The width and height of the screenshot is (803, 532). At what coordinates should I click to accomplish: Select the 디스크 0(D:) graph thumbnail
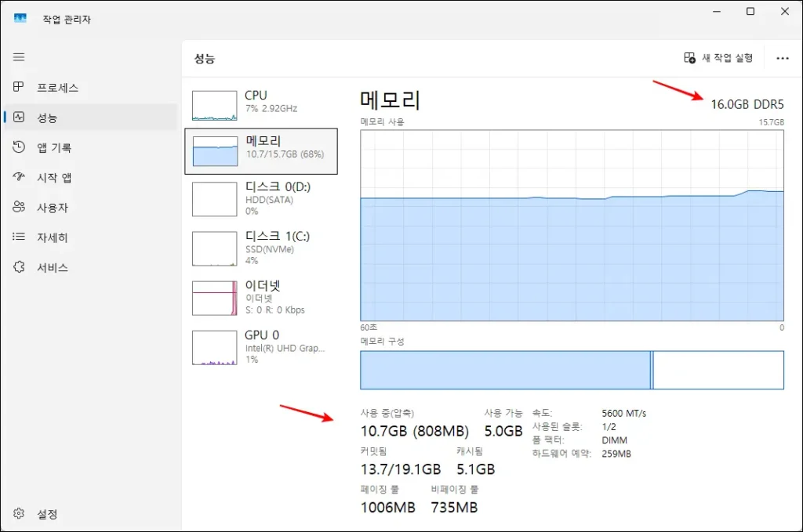[x=215, y=199]
